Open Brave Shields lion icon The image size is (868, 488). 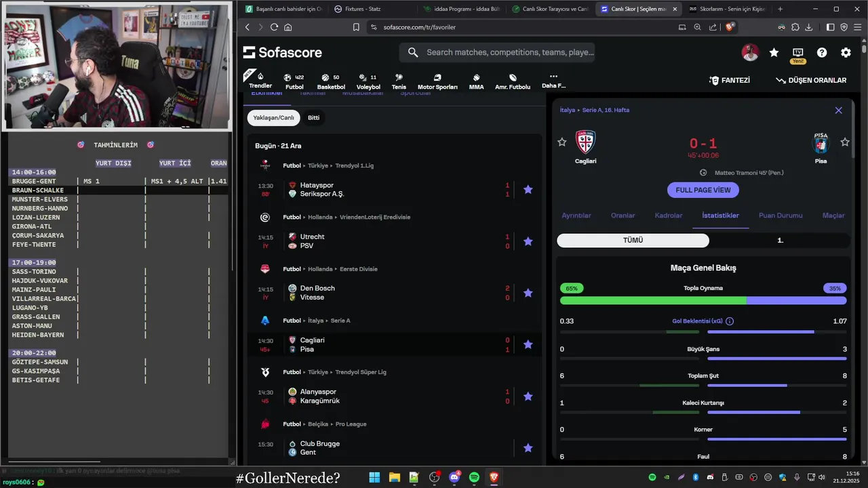click(730, 27)
